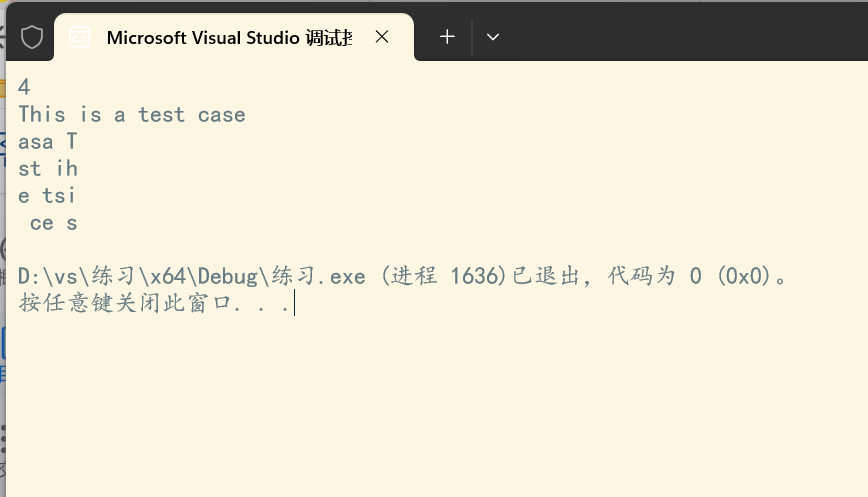Click the console icon on the tab
Screen dimensions: 868x497
coord(79,37)
